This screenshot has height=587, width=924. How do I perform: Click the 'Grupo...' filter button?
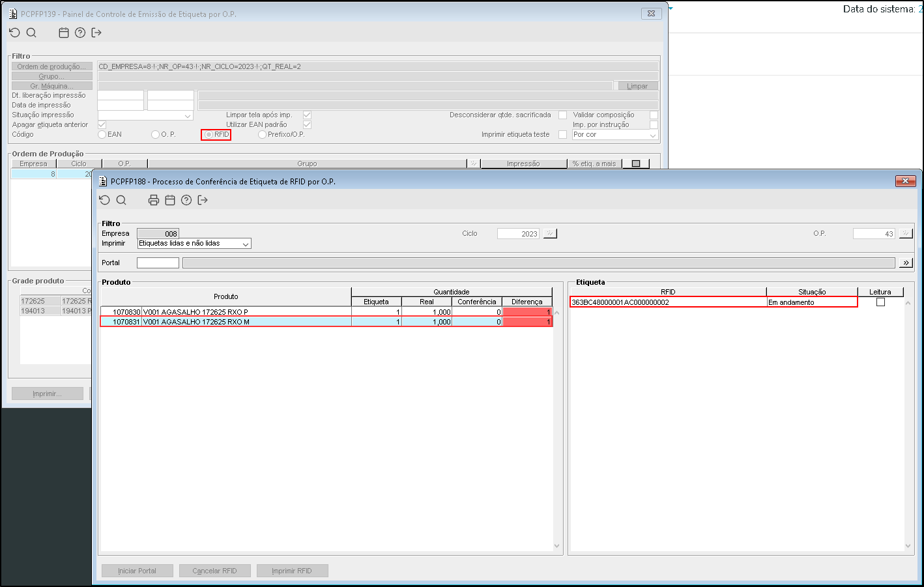click(x=52, y=76)
